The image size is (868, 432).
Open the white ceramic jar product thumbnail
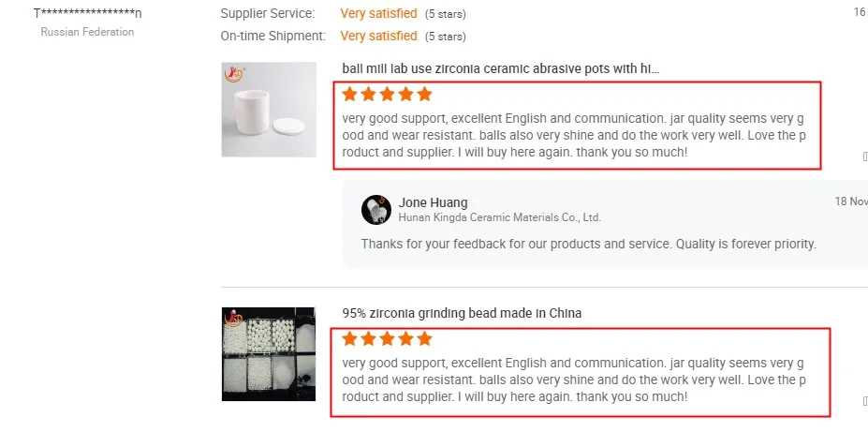pos(269,110)
